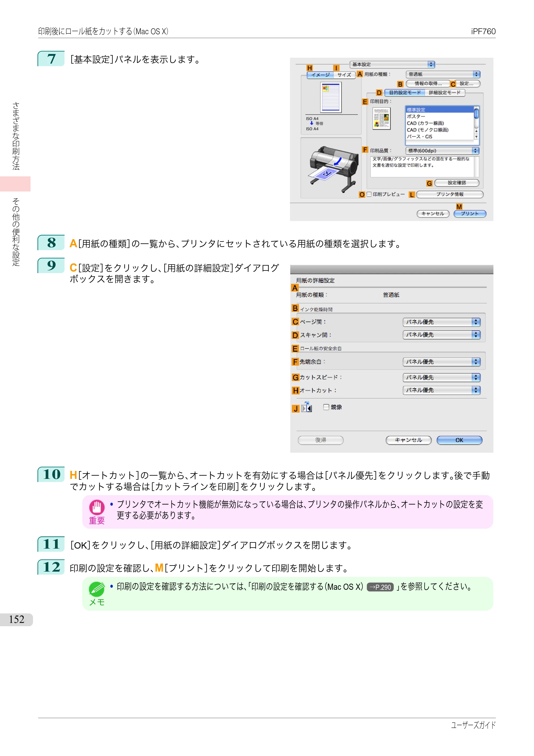Click the pencil memo icon above メモ
Viewport: 534px width, 756px height.
pyautogui.click(x=97, y=589)
